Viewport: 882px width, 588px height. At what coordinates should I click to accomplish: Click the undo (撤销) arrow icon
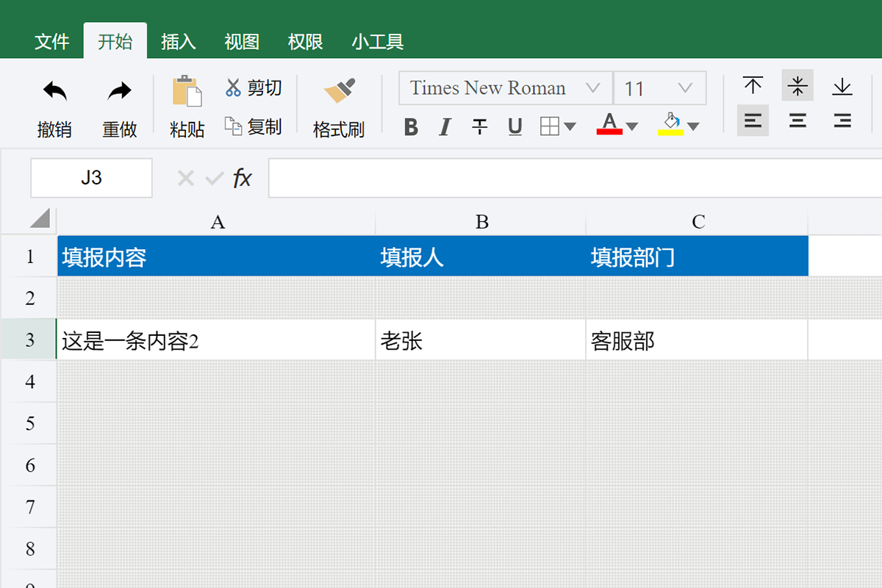click(54, 92)
